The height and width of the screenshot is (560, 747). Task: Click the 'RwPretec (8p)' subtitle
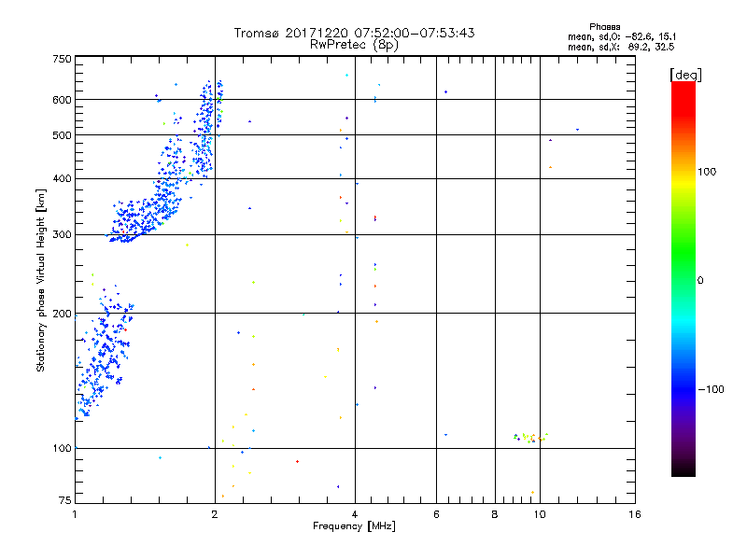(354, 45)
